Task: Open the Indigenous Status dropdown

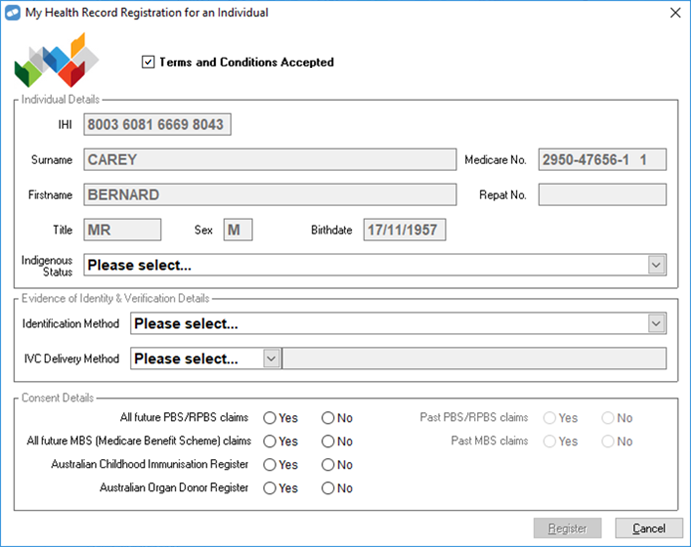Action: click(x=656, y=265)
